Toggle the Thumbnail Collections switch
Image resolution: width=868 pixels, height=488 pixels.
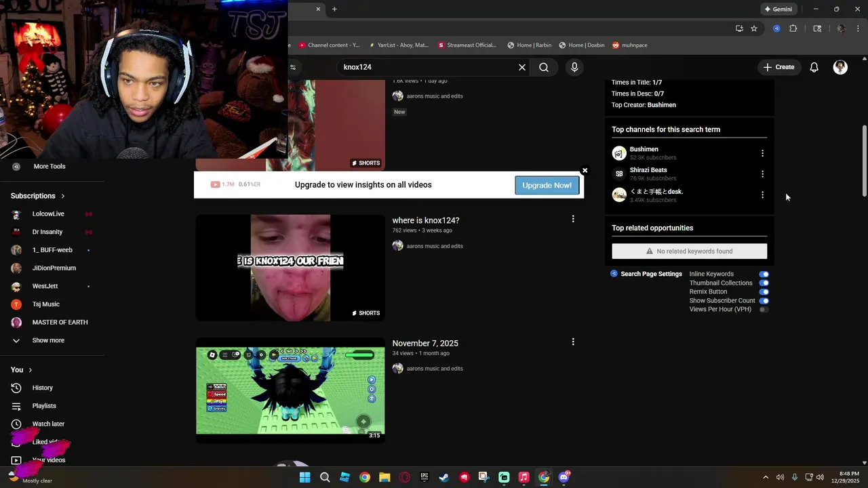coord(764,283)
